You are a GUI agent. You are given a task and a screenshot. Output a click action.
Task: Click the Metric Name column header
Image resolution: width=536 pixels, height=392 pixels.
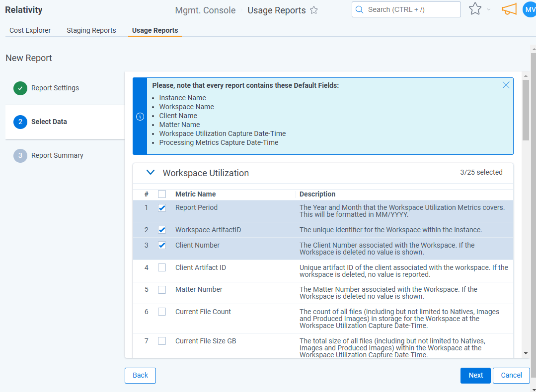click(196, 194)
